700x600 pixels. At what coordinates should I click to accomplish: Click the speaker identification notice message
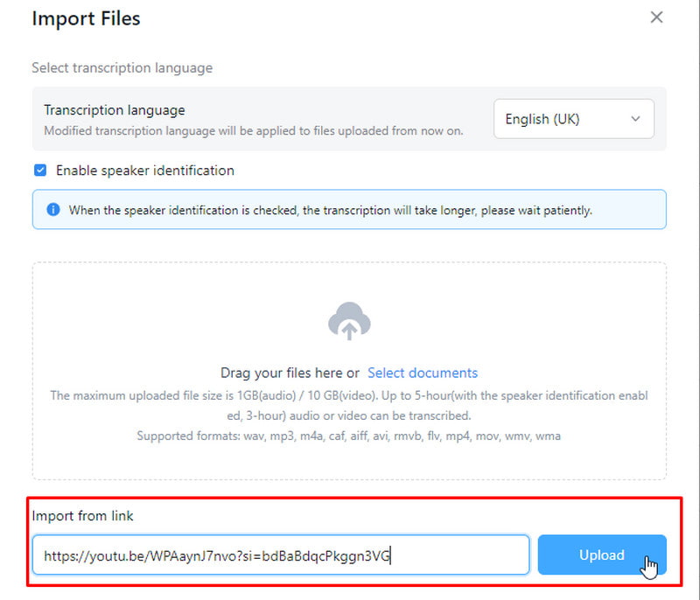pos(331,210)
